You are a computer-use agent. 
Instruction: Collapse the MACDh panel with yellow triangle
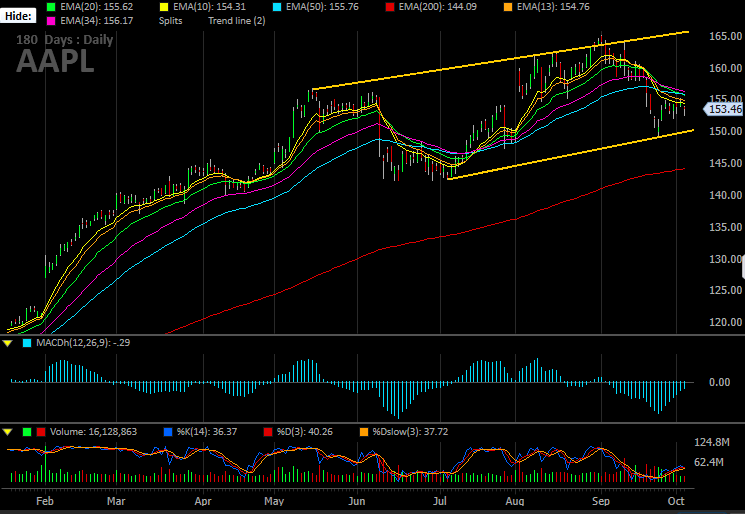tap(8, 343)
